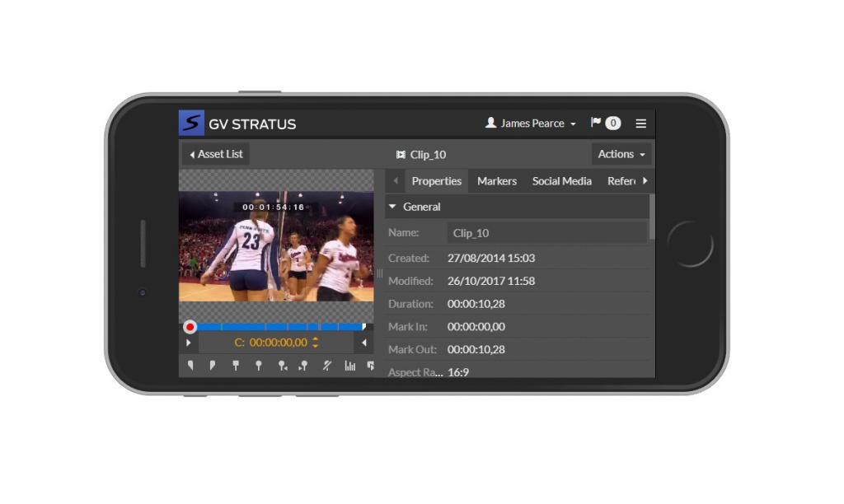Click the marker pin with right arrow

(x=303, y=366)
